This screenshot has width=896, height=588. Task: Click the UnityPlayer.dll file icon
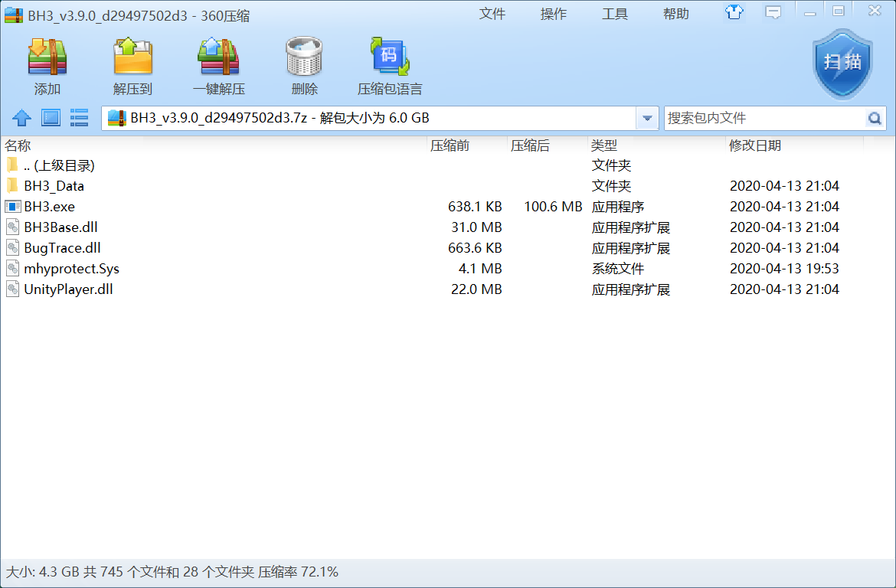click(12, 289)
